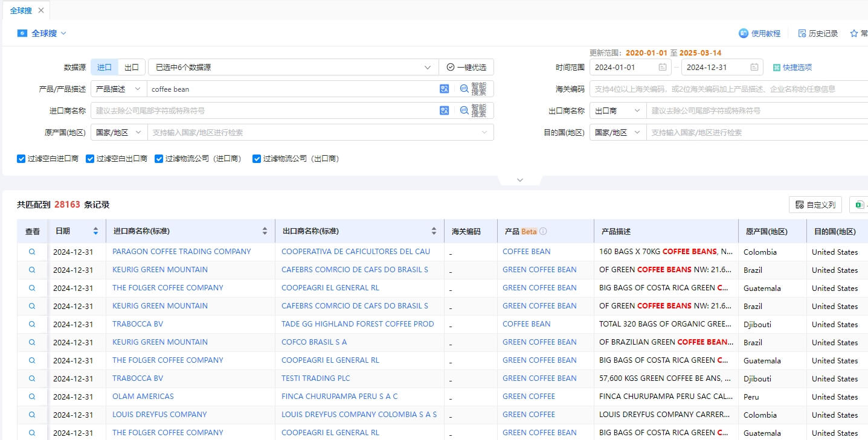Screen dimensions: 868x440
Task: Open the 产品描述 type dropdown
Action: click(118, 89)
